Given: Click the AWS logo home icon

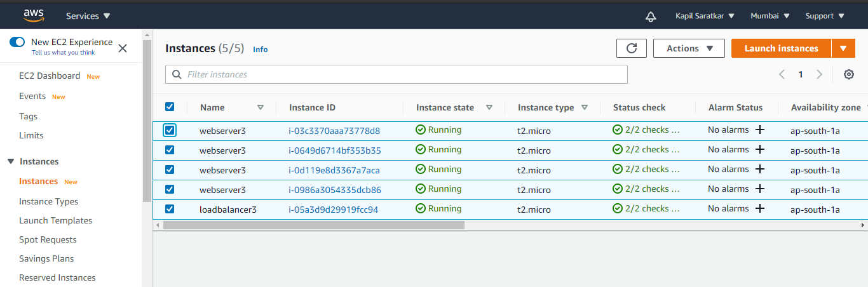Looking at the screenshot, I should [x=33, y=16].
